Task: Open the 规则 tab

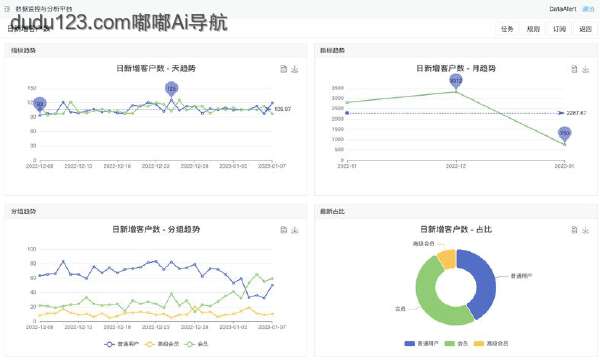Action: 533,29
